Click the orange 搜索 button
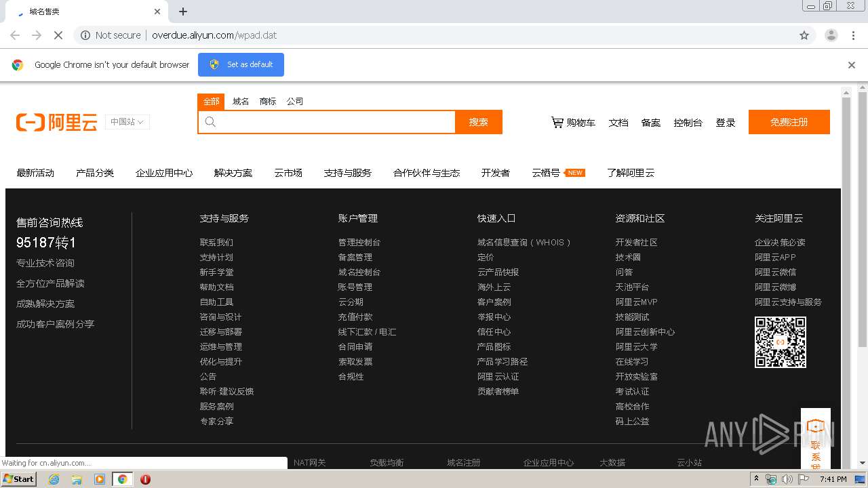 (x=479, y=122)
